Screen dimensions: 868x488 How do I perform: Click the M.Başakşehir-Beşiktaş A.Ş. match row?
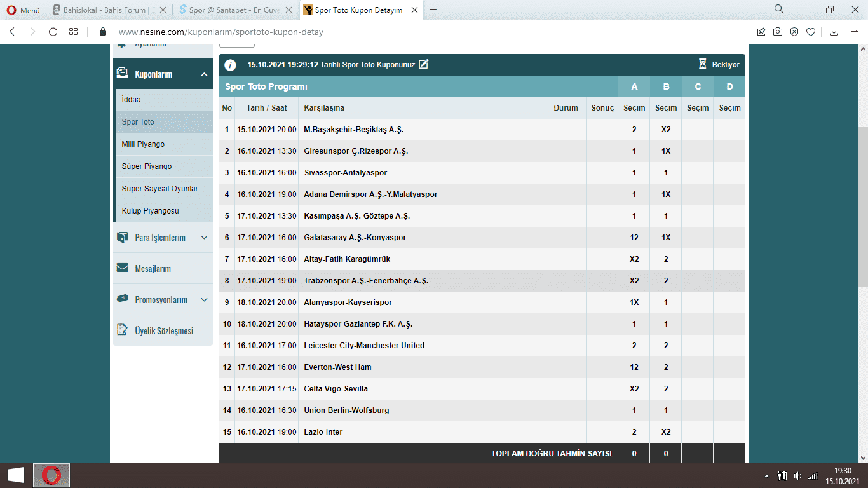(x=482, y=130)
